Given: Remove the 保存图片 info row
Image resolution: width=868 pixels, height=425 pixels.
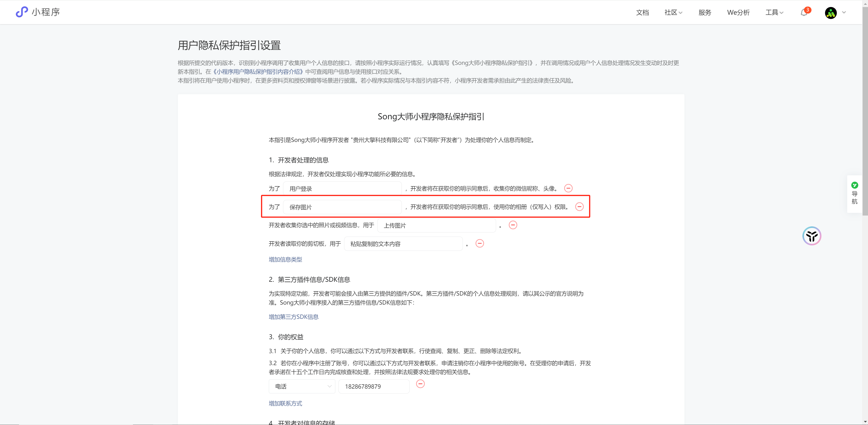Looking at the screenshot, I should [x=579, y=207].
